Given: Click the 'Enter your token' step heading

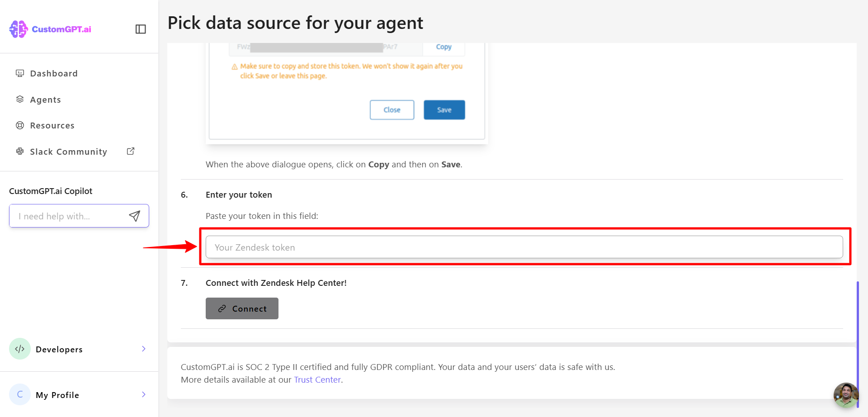Looking at the screenshot, I should 239,195.
